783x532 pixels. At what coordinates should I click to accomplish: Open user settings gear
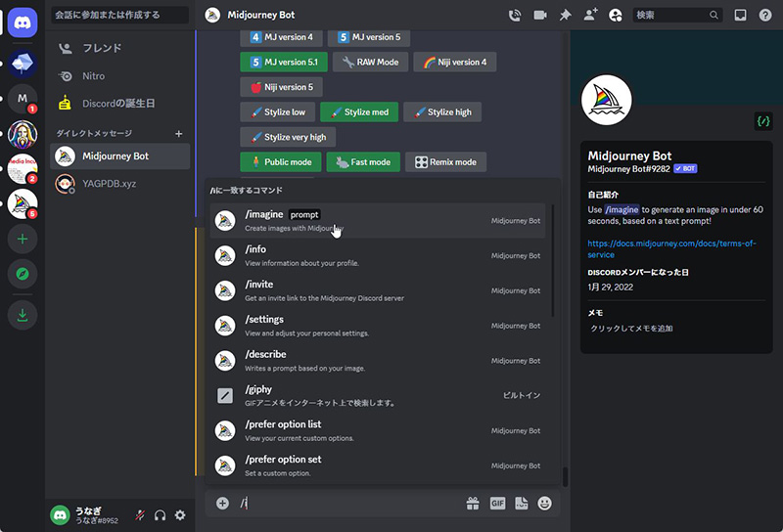pyautogui.click(x=180, y=515)
